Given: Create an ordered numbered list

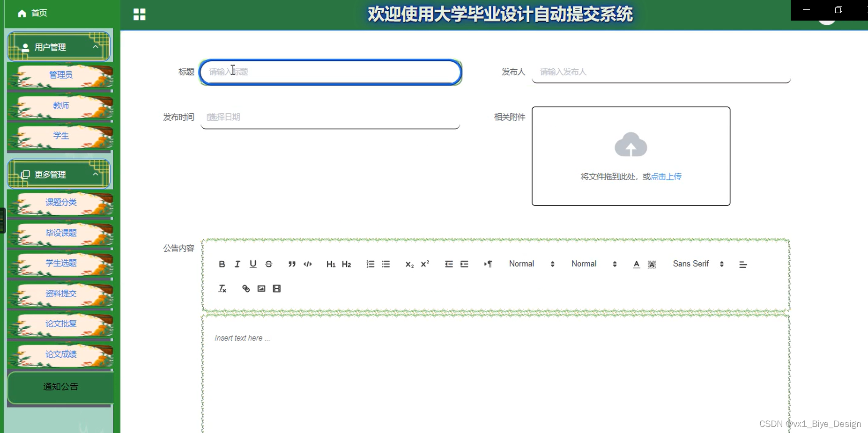Looking at the screenshot, I should (x=370, y=264).
